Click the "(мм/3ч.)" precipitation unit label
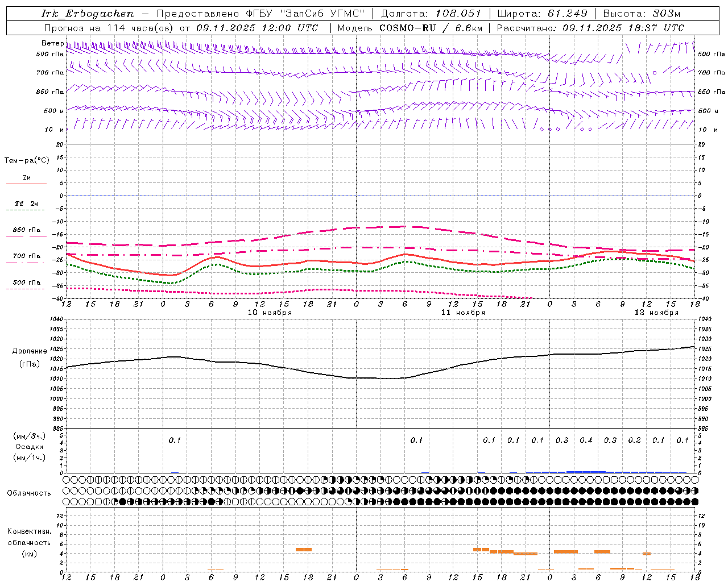The image size is (728, 582). 30,436
